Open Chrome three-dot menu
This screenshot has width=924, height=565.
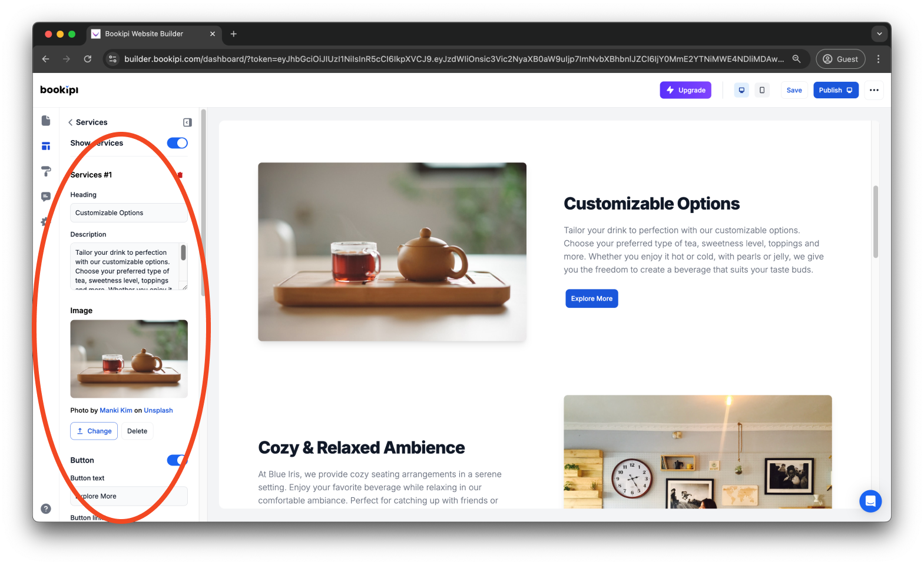point(878,59)
